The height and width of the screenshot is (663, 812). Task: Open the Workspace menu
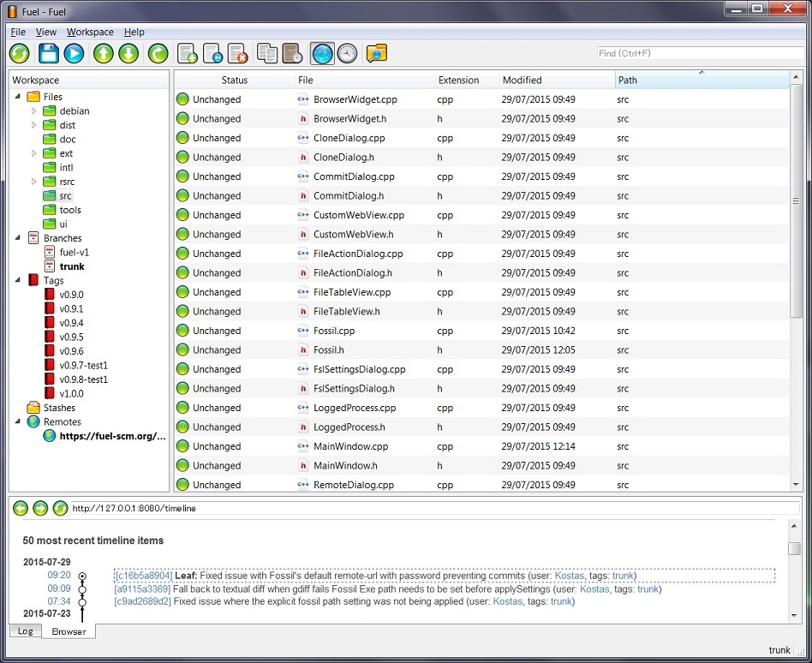pos(90,32)
